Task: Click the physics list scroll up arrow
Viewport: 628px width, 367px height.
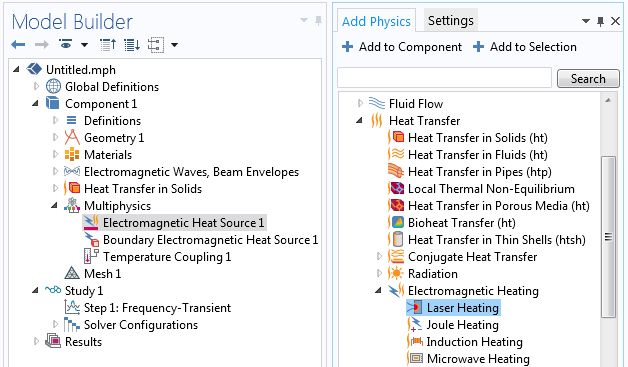Action: click(608, 100)
